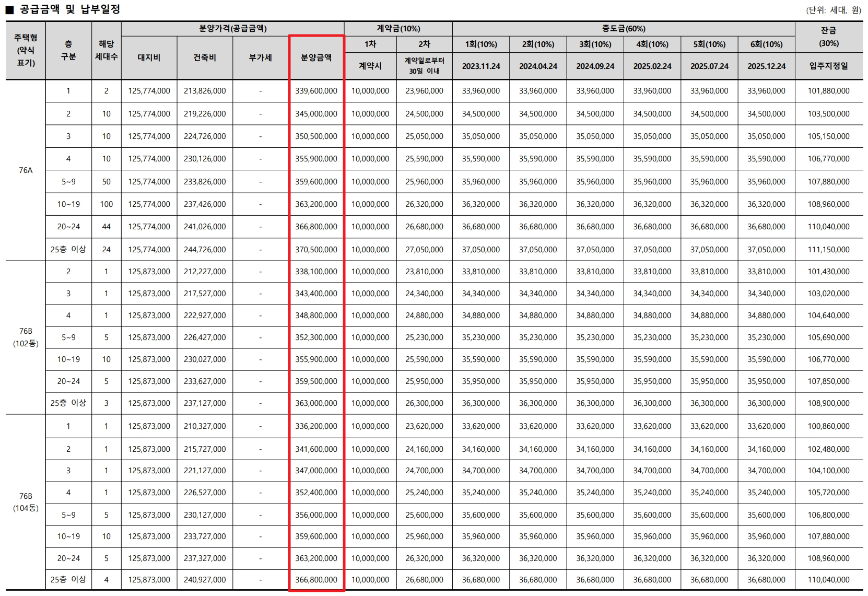
Task: Click the 111,150,000 잔금 value
Action: 829,250
